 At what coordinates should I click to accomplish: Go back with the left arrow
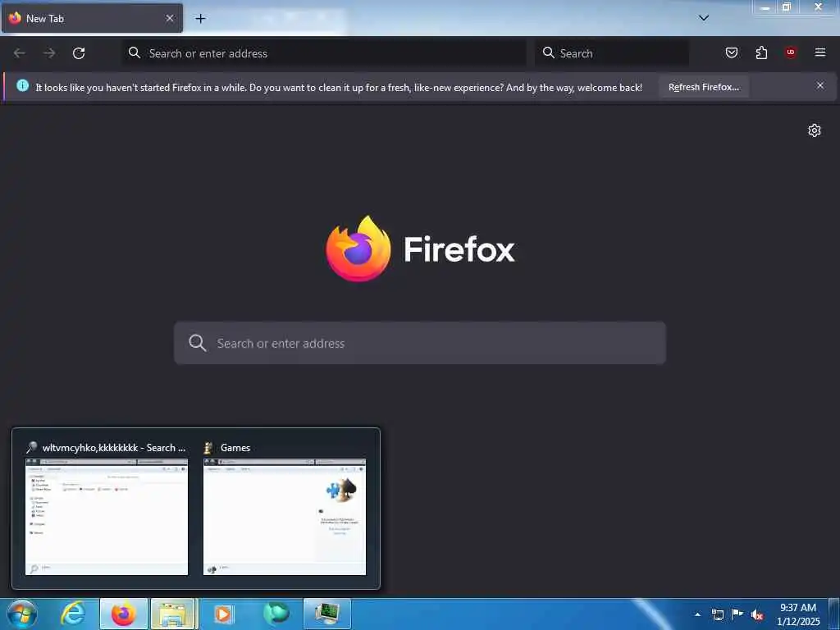20,53
